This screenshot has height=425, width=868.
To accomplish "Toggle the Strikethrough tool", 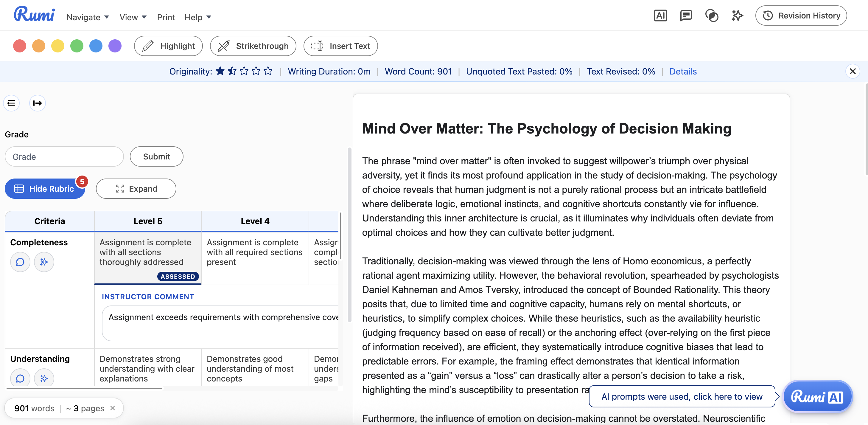I will pos(253,46).
